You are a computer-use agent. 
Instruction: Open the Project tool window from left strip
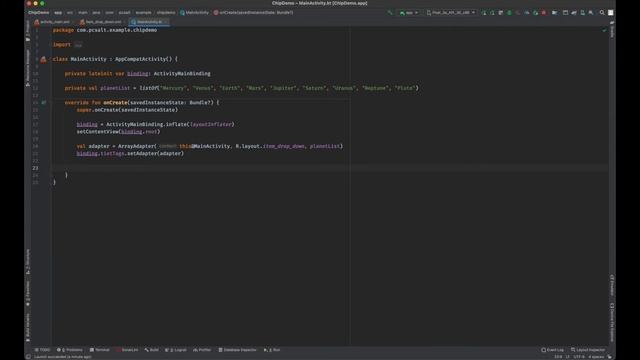pyautogui.click(x=28, y=31)
